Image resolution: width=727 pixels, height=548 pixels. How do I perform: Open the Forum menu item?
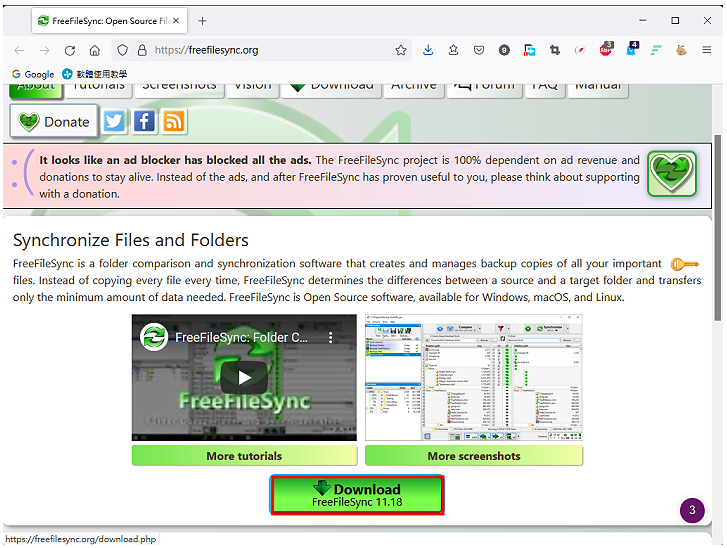484,89
